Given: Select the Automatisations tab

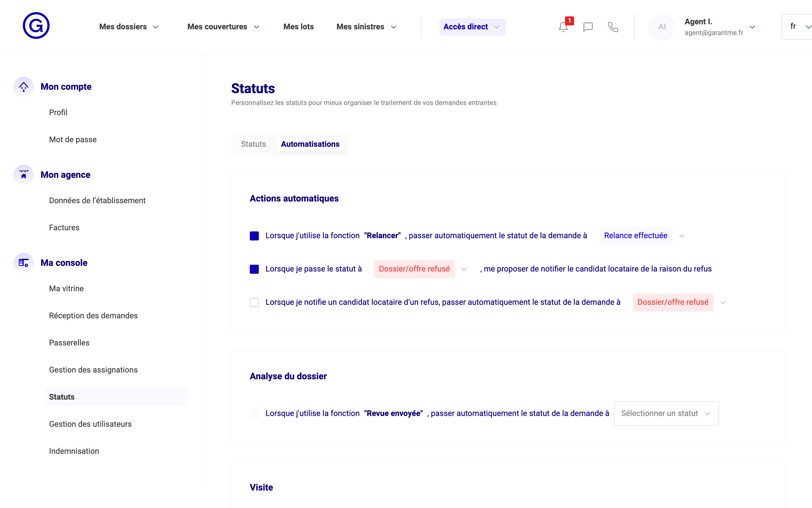Looking at the screenshot, I should [310, 144].
